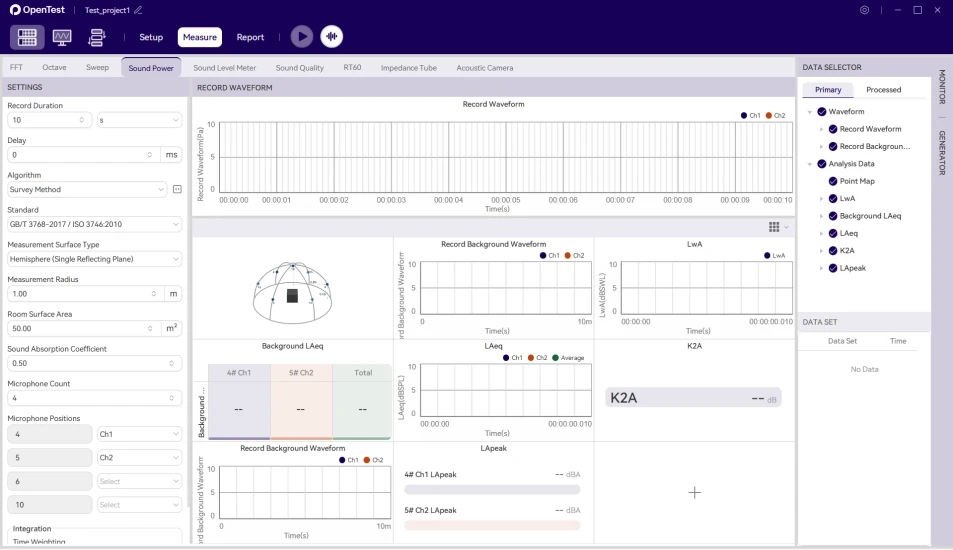The image size is (953, 550).
Task: Collapse the Analysis Data tree node
Action: 810,164
